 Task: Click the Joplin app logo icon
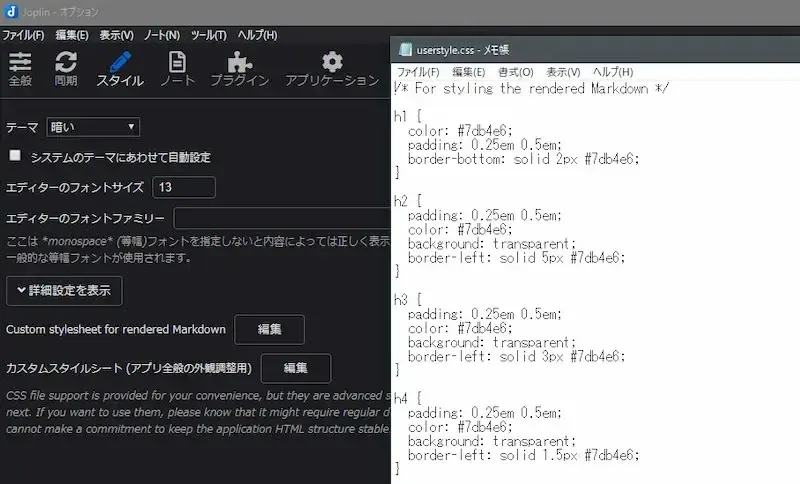[x=10, y=11]
